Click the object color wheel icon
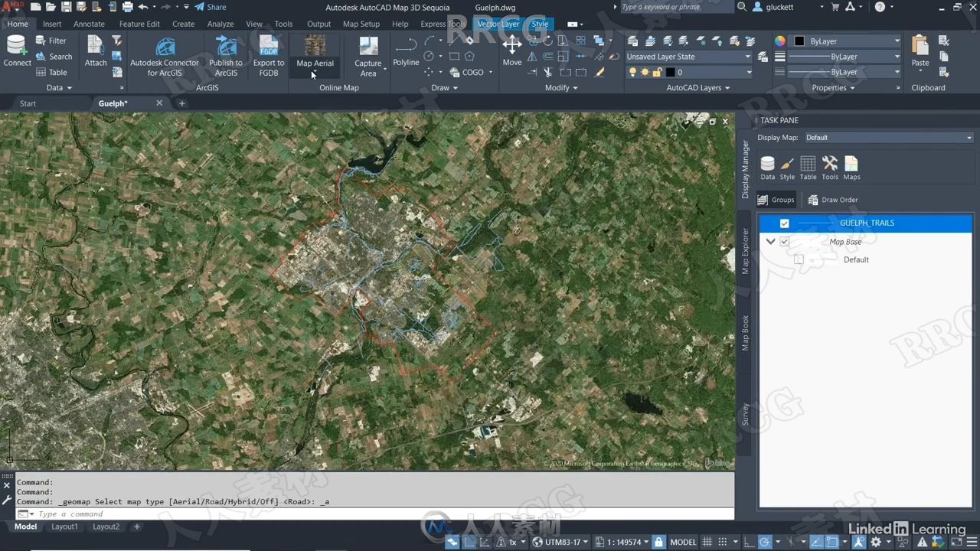Screen dimensions: 980x551 coord(779,41)
